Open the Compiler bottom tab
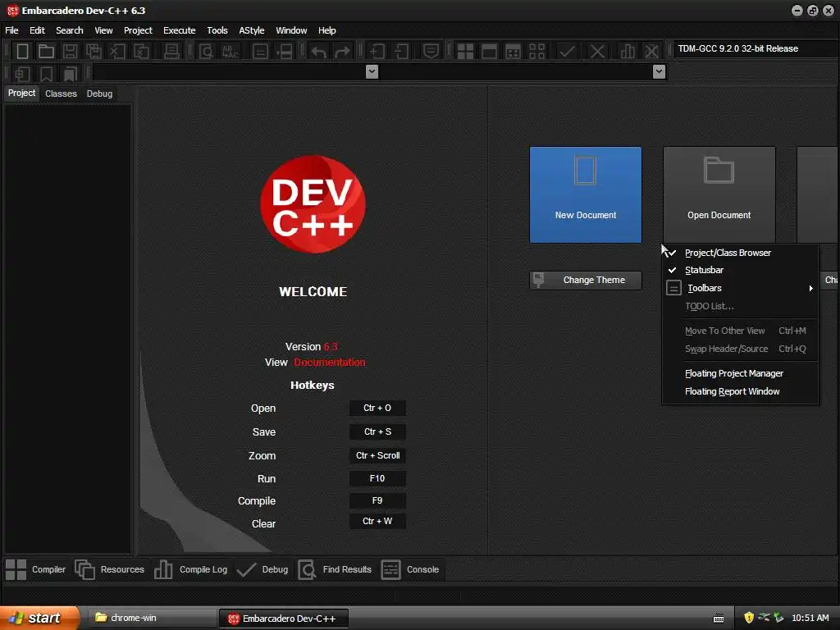The height and width of the screenshot is (630, 840). point(36,569)
